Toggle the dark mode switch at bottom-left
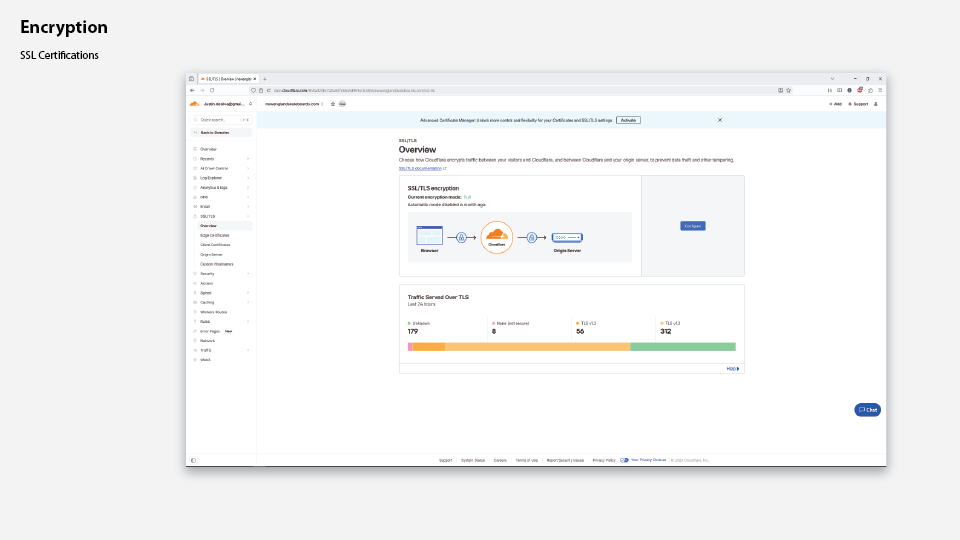The width and height of the screenshot is (960, 540). [193, 460]
